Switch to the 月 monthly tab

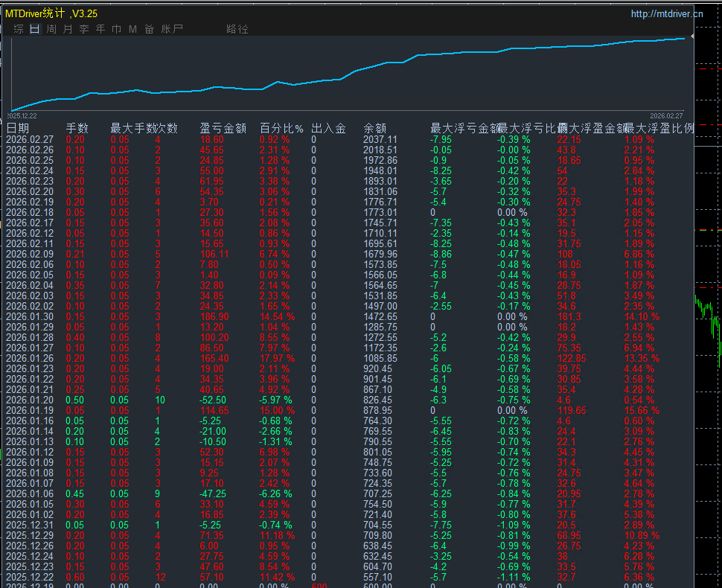[68, 29]
